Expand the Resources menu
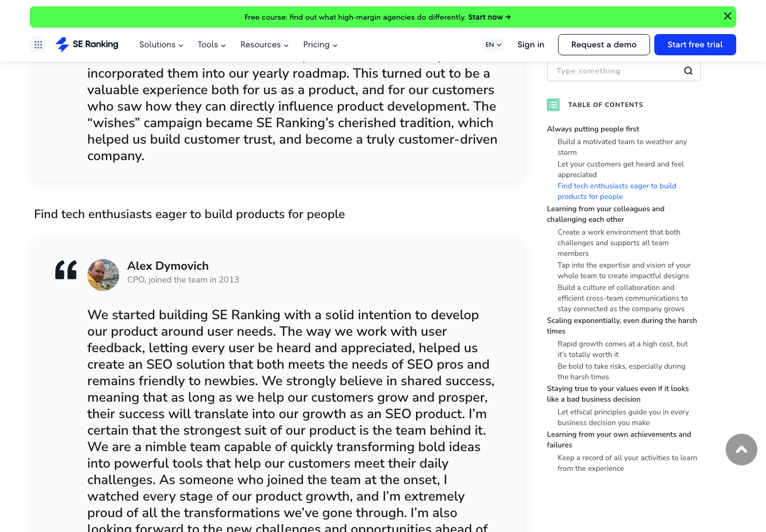The width and height of the screenshot is (766, 532). coord(264,45)
